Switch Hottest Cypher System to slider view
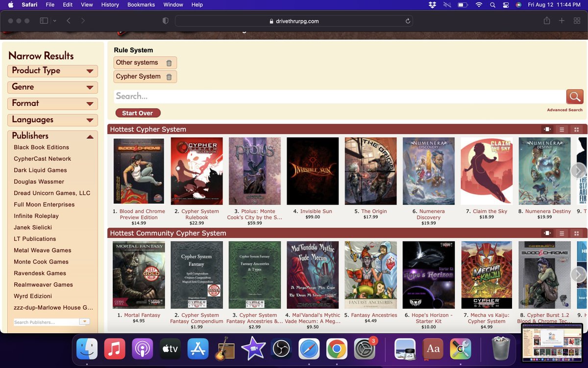 (547, 130)
